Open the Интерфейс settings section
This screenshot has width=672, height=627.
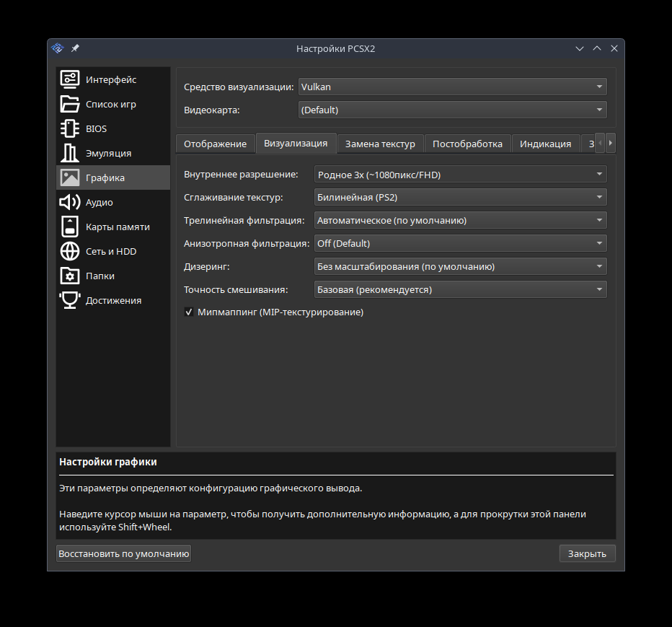tap(113, 80)
